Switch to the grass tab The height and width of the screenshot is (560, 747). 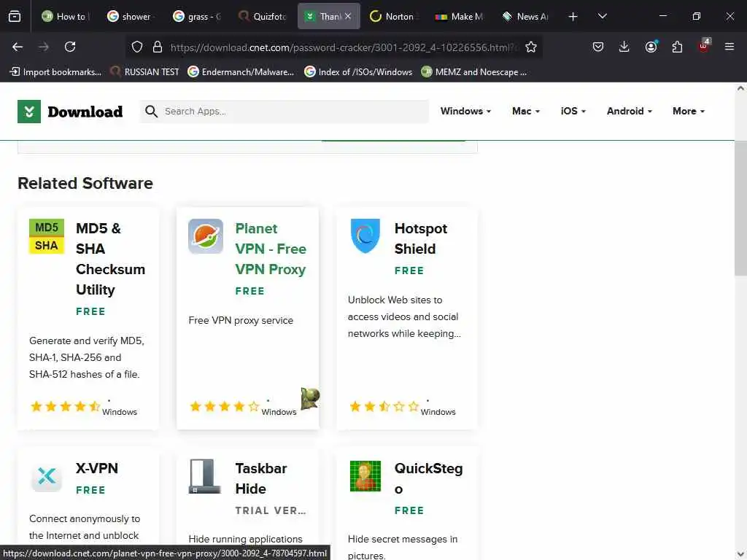[x=196, y=16]
